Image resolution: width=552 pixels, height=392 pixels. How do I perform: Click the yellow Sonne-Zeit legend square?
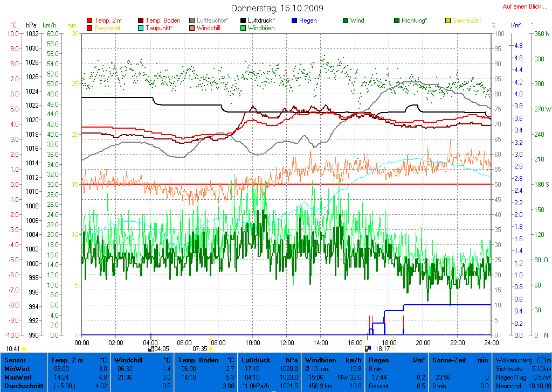448,21
